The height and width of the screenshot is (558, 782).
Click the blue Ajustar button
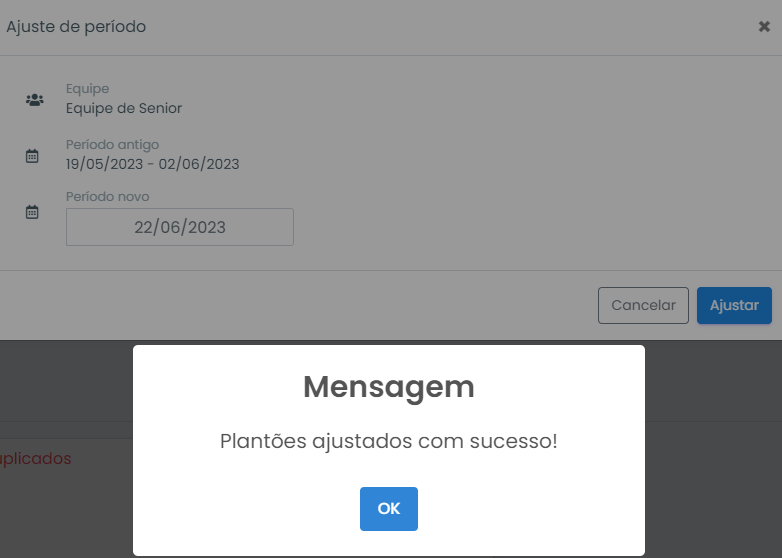tap(734, 305)
